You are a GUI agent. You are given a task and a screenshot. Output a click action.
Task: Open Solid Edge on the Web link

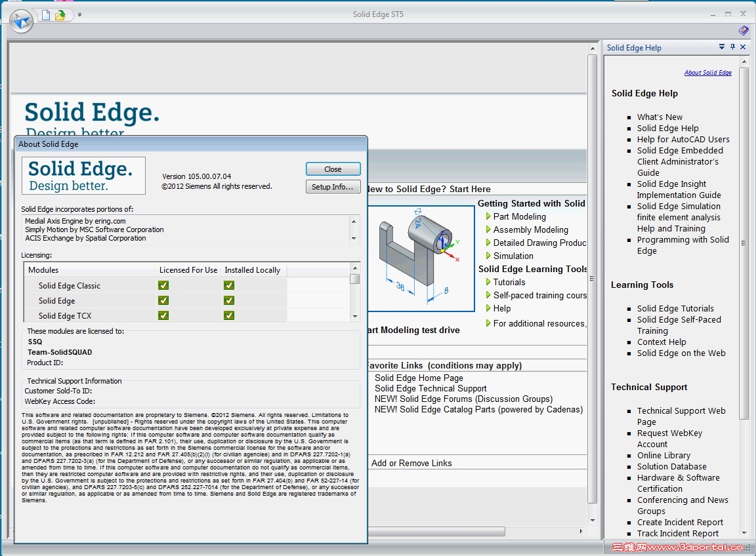point(681,353)
